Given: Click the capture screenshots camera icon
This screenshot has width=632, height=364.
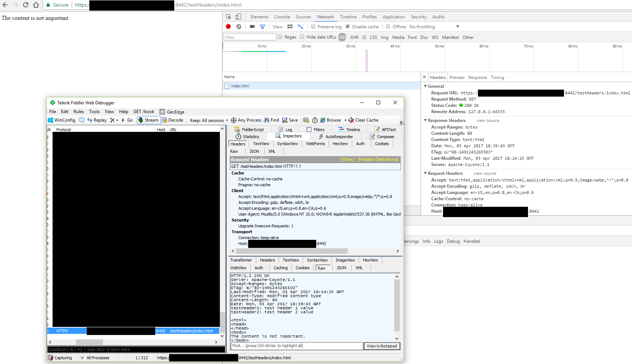Looking at the screenshot, I should coord(252,26).
